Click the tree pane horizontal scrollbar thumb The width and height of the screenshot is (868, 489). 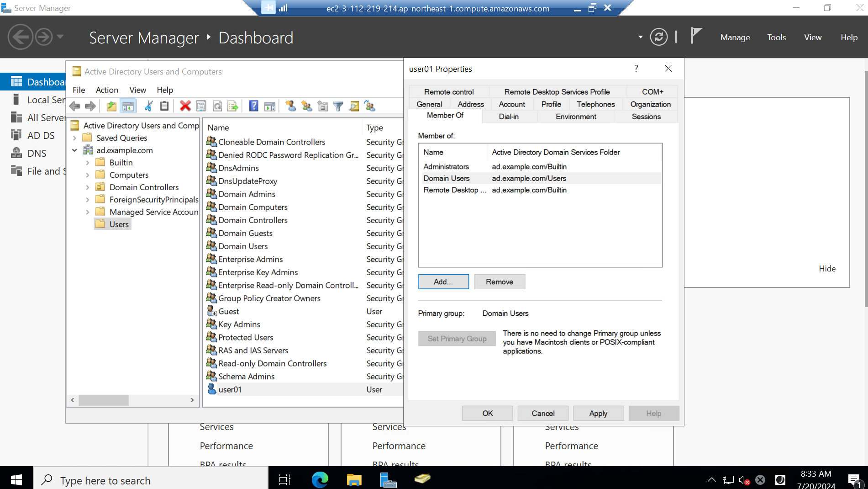[x=104, y=400]
